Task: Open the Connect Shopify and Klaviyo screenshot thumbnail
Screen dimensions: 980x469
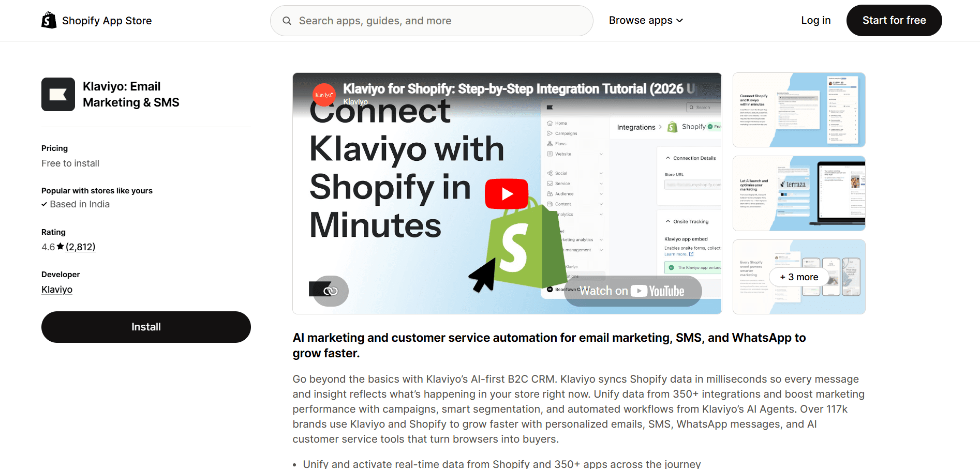Action: 799,110
